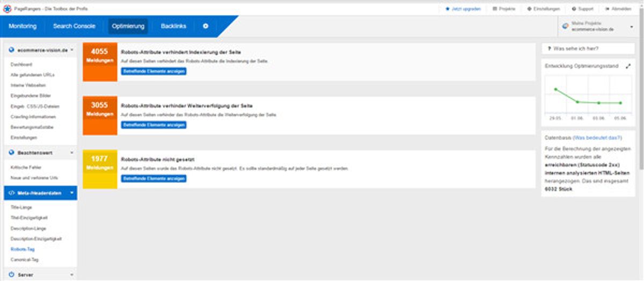
Task: Open Jetzt upgraden link
Action: [467, 9]
